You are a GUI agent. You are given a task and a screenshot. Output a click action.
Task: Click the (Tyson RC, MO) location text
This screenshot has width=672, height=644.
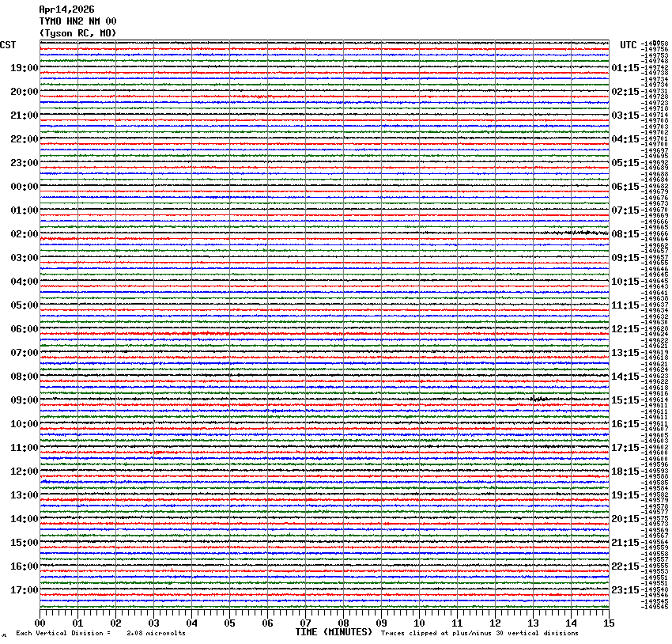(77, 32)
